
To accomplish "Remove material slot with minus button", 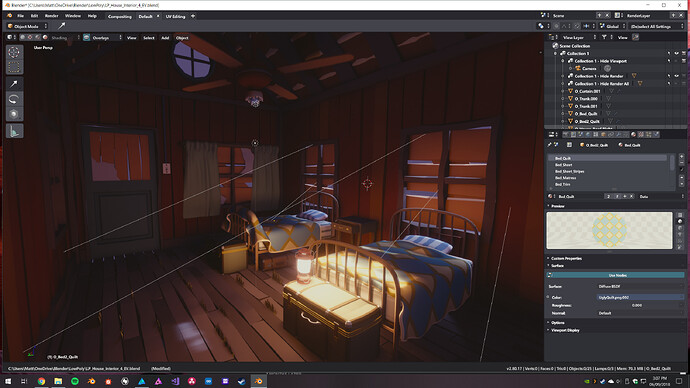I will 681,163.
